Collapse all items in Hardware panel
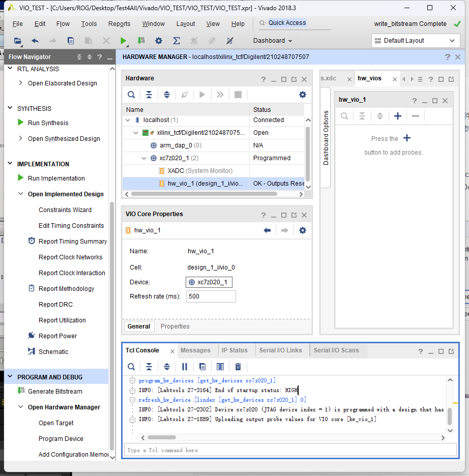469x476 pixels. point(149,95)
